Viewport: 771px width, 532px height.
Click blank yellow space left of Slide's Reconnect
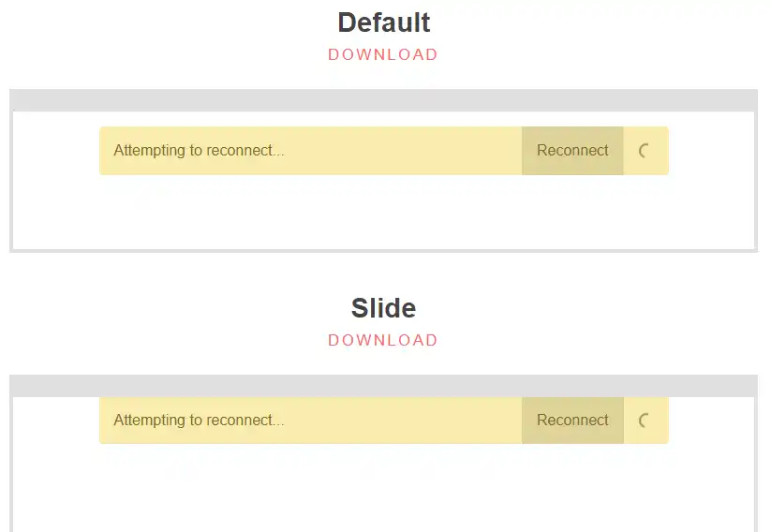(403, 421)
